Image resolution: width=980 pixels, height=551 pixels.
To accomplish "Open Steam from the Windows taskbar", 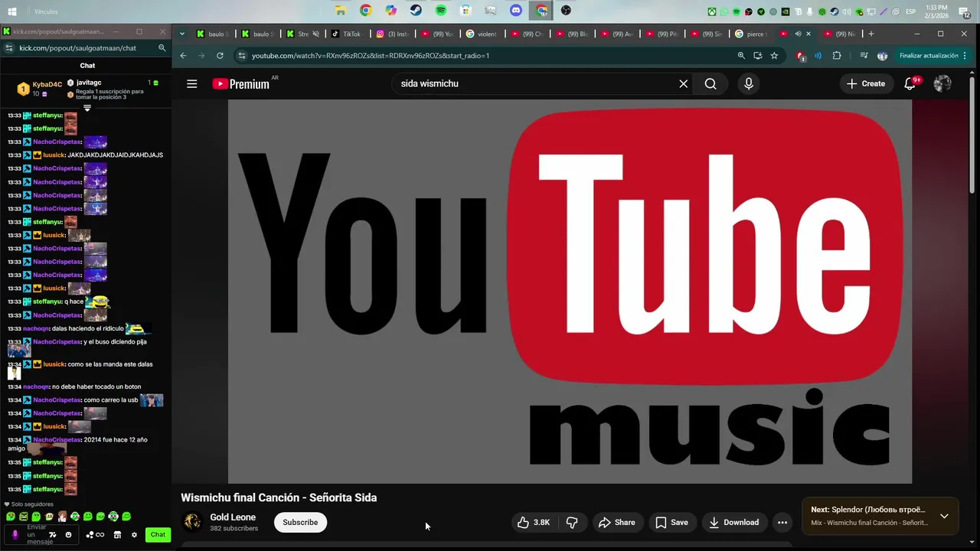I will point(416,11).
